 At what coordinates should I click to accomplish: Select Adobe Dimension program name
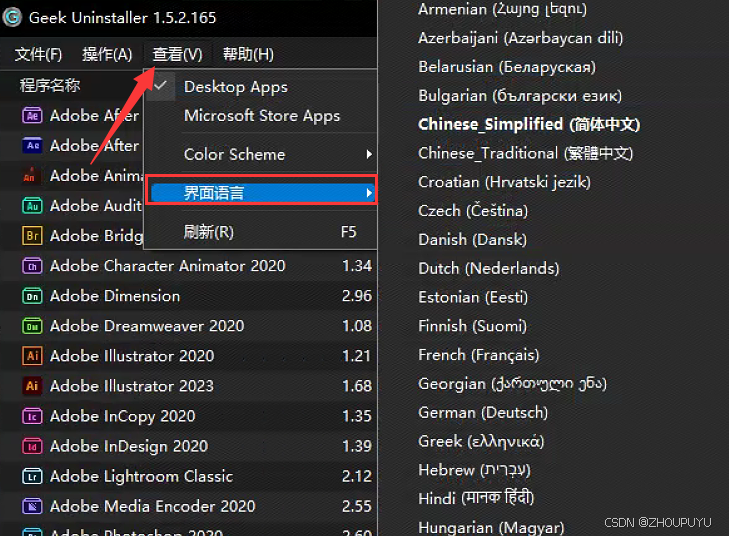tap(115, 296)
